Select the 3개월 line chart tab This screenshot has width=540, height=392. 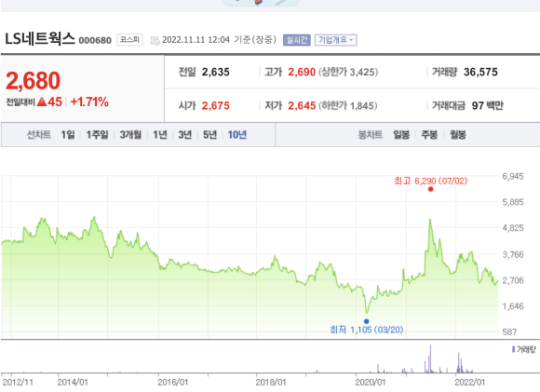(130, 135)
